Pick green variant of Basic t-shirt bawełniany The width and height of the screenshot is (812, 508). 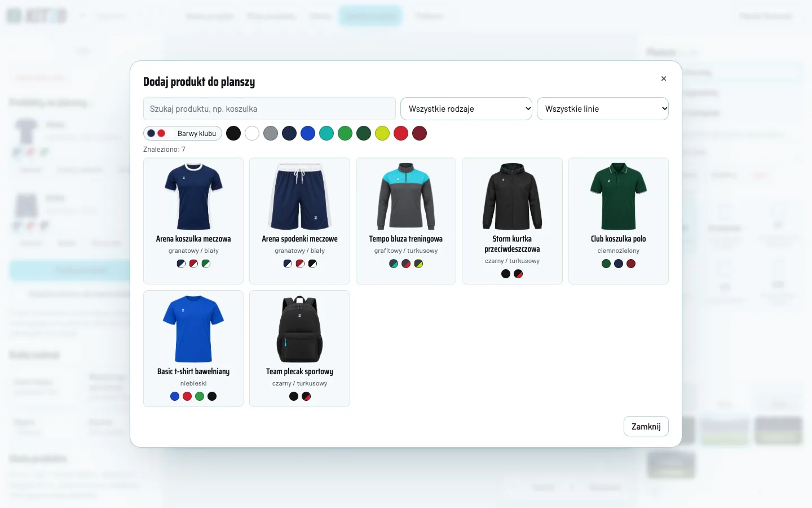coord(200,396)
